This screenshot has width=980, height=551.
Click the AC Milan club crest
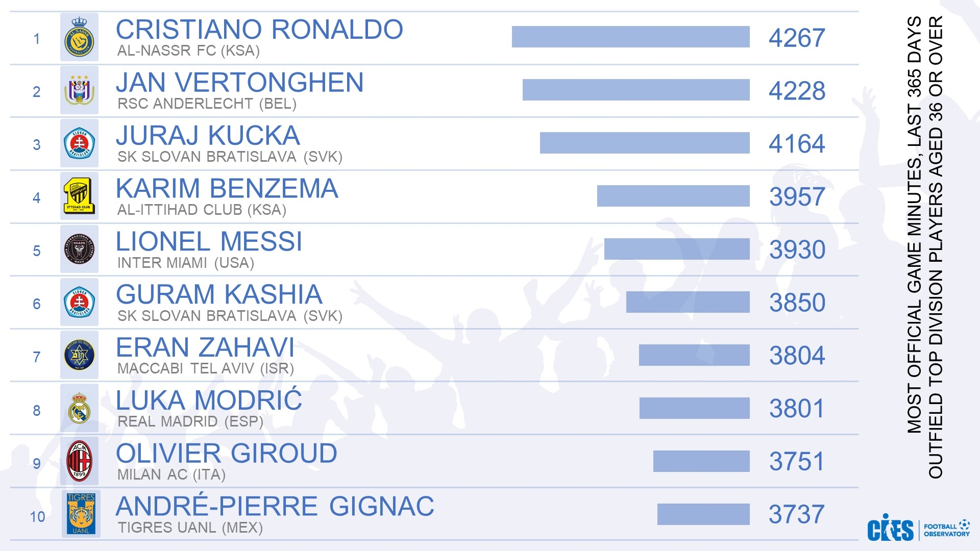(x=79, y=462)
